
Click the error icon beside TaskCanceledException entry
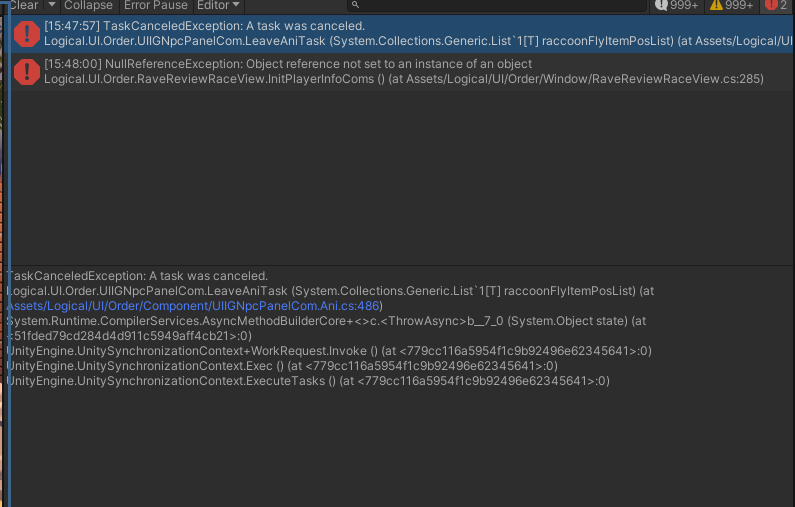(x=27, y=34)
